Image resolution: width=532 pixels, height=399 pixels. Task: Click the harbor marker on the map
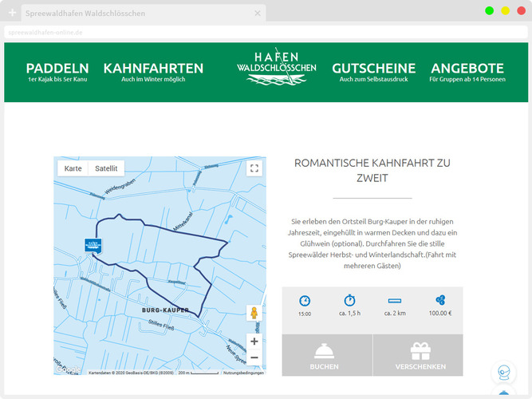point(93,245)
